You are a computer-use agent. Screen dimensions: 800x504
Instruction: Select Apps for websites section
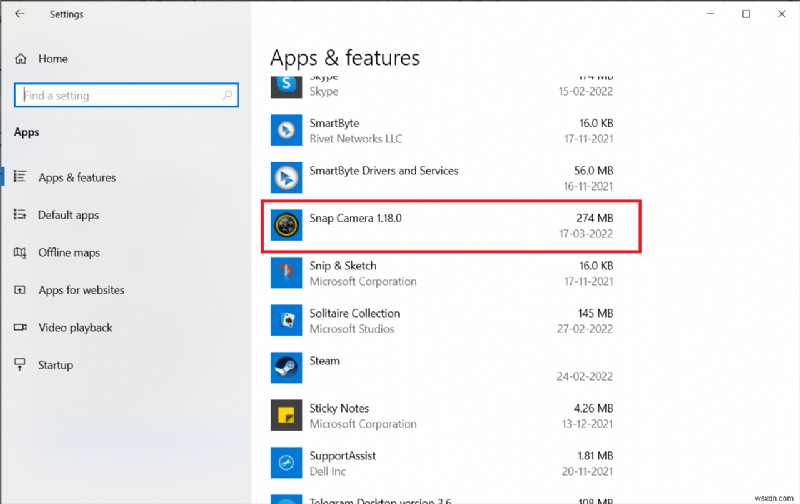pos(80,290)
